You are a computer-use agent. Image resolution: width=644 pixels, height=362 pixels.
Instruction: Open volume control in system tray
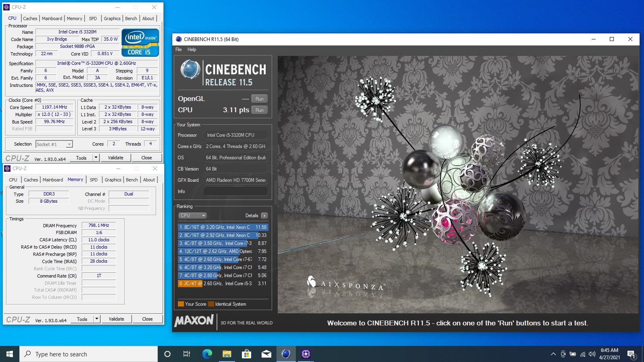click(592, 354)
